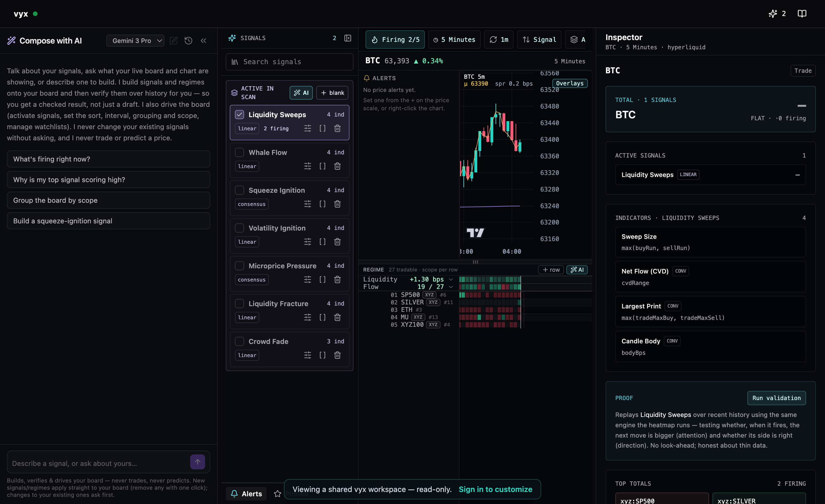Image resolution: width=825 pixels, height=504 pixels.
Task: Delete the Liquidity Sweeps signal
Action: click(337, 129)
